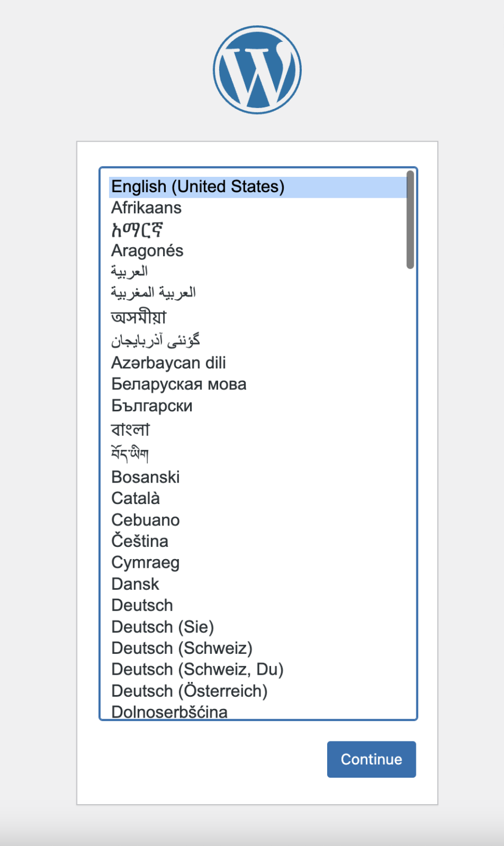
Task: Click the language list scrollbar thumb
Action: (x=410, y=220)
